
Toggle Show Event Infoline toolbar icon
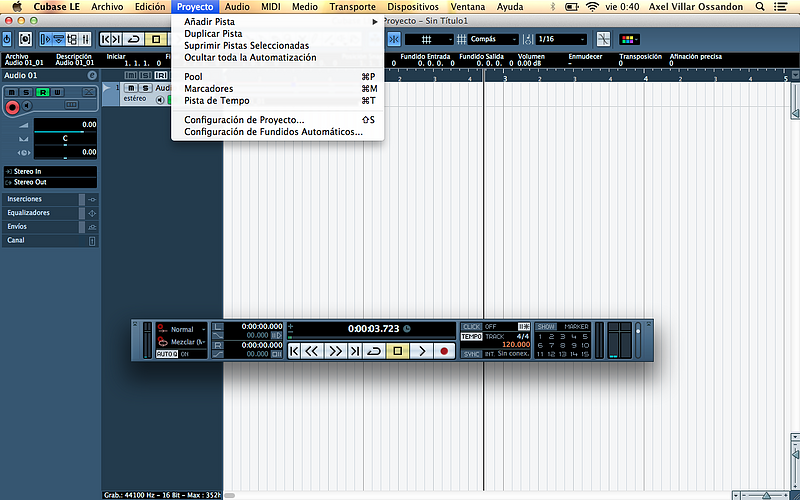59,39
